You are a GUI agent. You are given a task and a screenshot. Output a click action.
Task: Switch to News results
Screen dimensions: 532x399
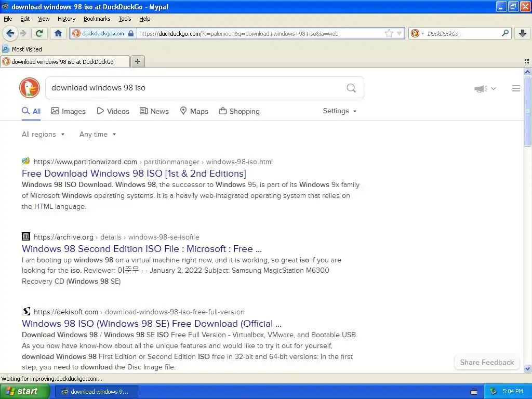(154, 111)
